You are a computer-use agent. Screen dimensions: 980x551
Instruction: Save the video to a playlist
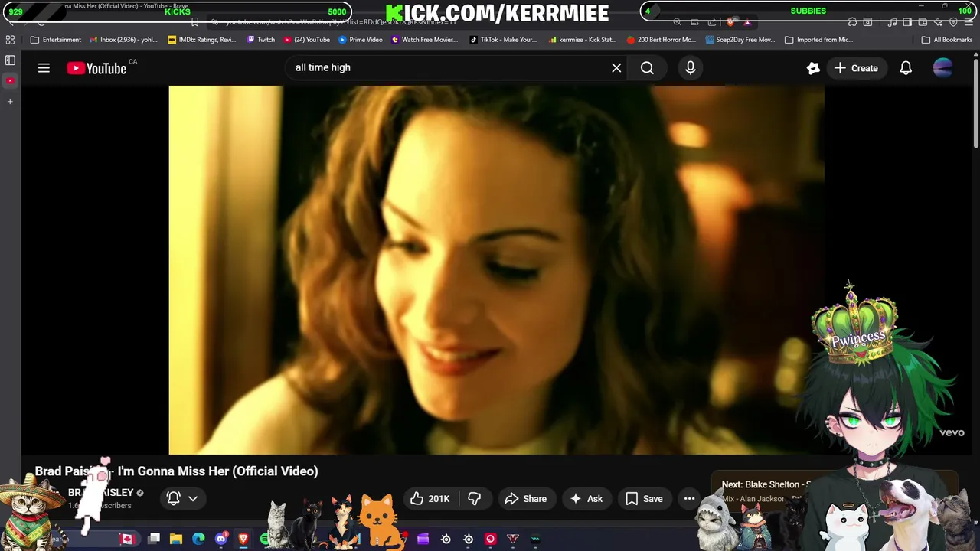(x=644, y=499)
